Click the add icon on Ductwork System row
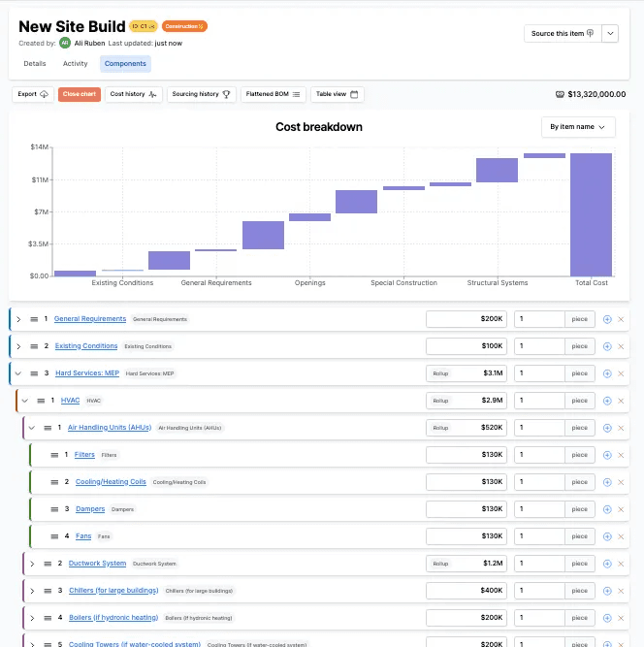This screenshot has width=644, height=647. [x=607, y=564]
